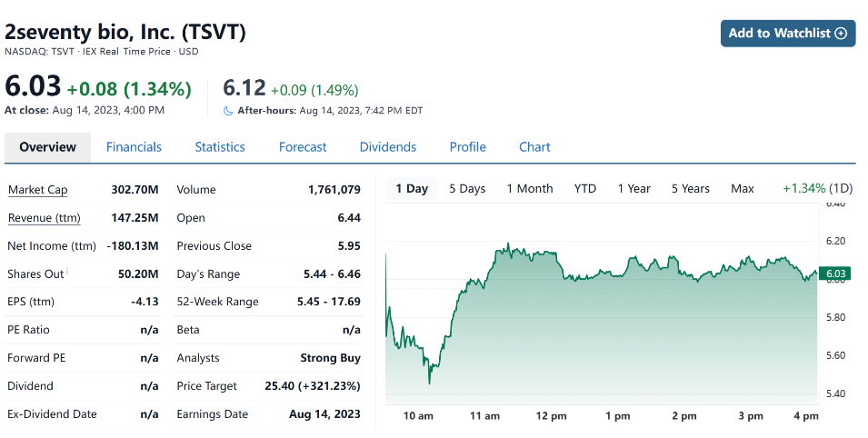Switch chart to 5 Years range

tap(691, 189)
